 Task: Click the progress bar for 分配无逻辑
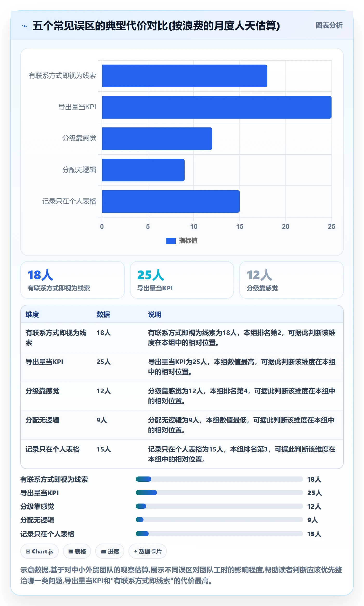[219, 520]
